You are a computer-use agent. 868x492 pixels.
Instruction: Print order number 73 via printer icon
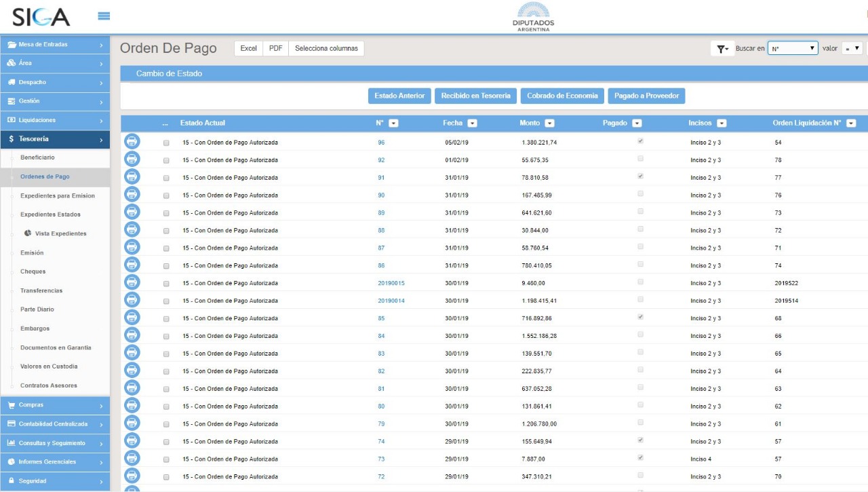(132, 459)
